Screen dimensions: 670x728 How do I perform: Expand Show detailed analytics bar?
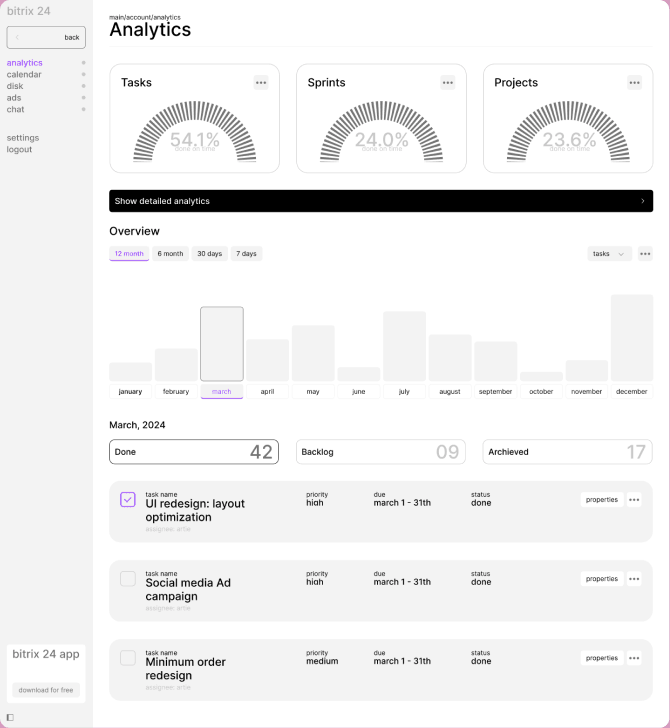coord(381,201)
